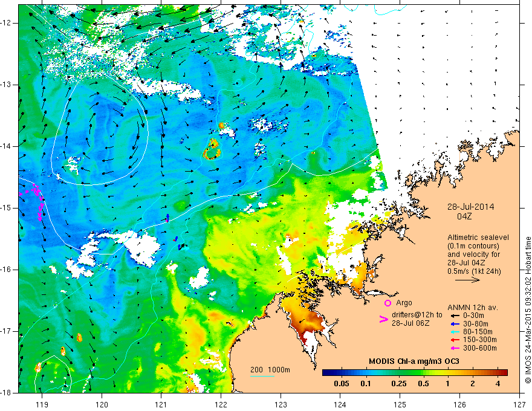Click the drifters@12h to label
The width and height of the screenshot is (532, 411).
(x=417, y=315)
